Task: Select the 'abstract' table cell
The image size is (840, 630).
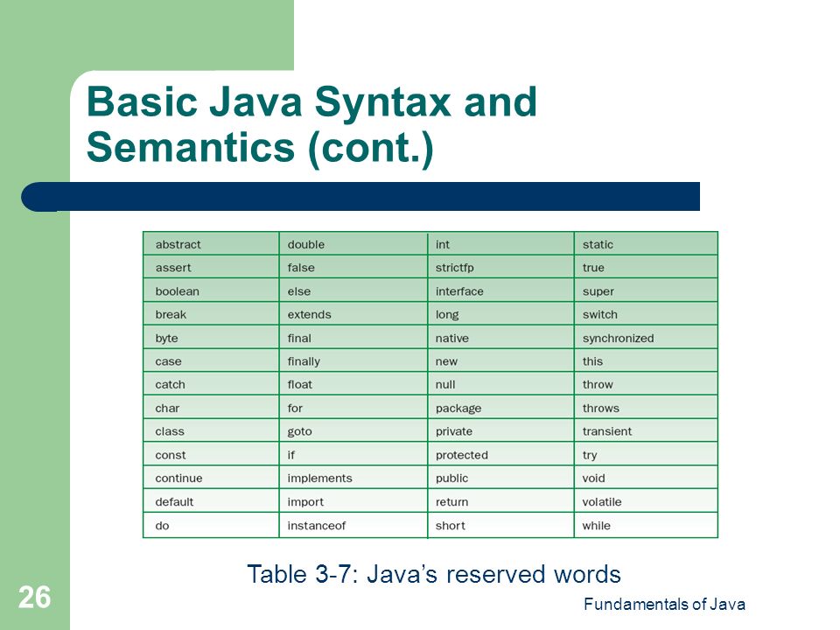Action: [211, 244]
